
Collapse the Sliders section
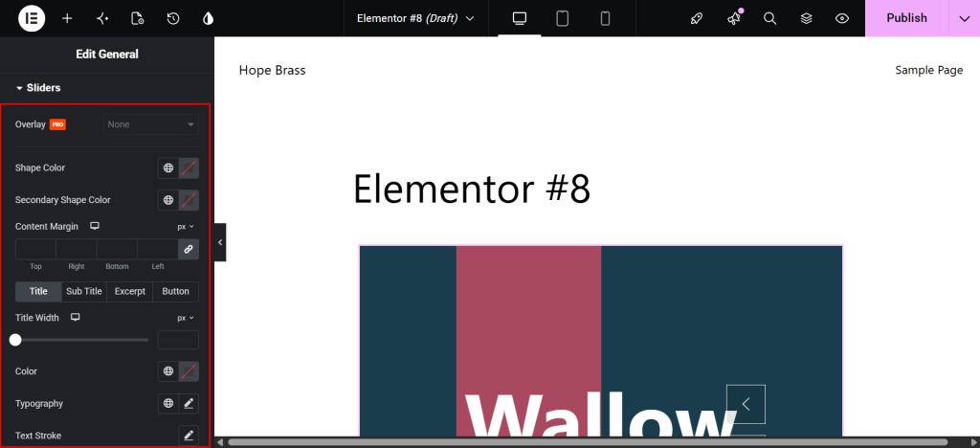38,88
